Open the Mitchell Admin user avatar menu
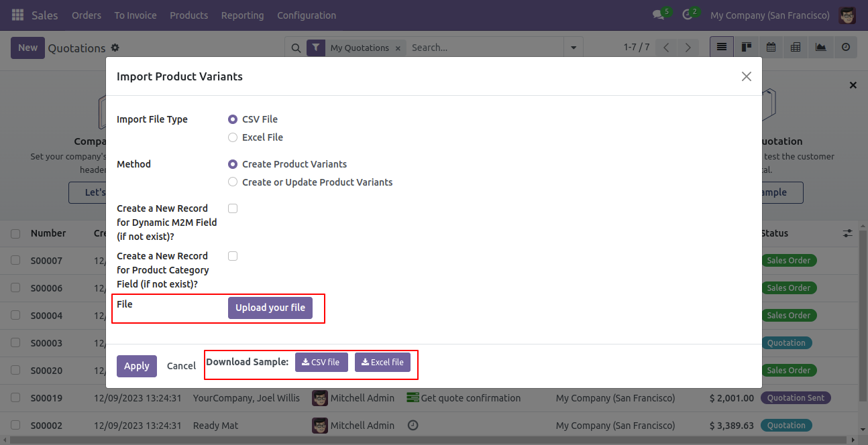 tap(848, 15)
